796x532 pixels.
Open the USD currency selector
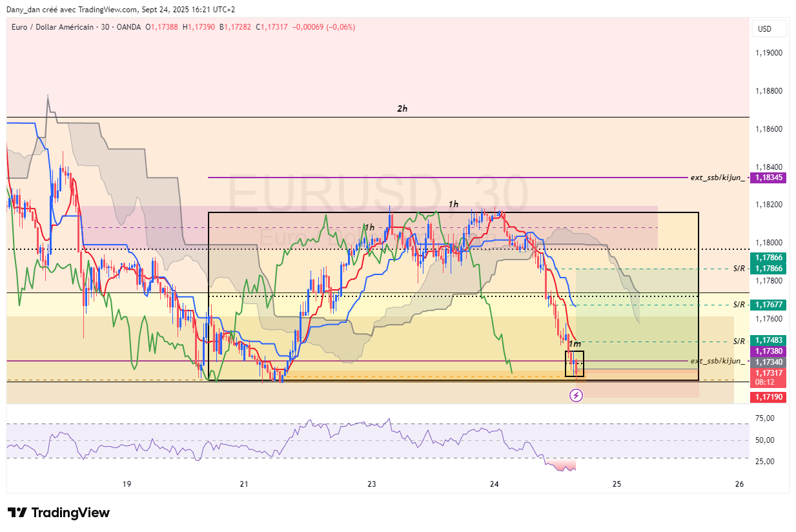pos(769,29)
